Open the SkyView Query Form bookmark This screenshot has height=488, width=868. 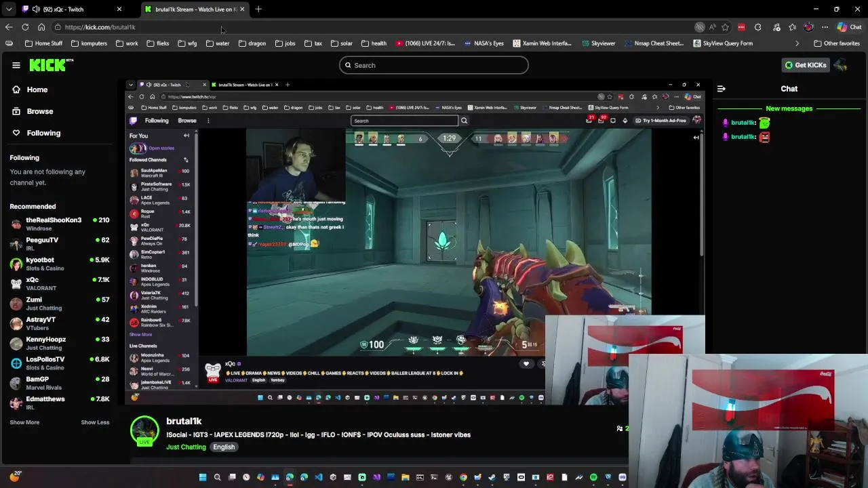point(723,43)
